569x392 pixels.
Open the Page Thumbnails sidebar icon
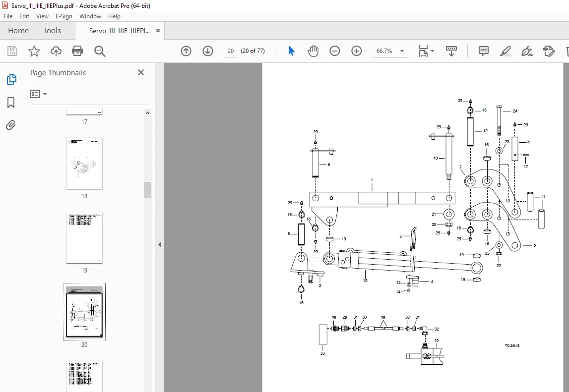point(11,79)
